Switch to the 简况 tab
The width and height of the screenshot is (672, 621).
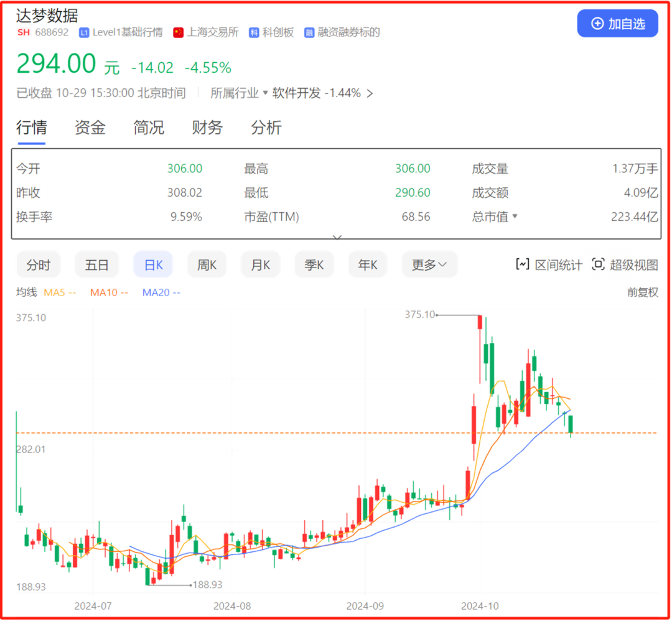(149, 128)
